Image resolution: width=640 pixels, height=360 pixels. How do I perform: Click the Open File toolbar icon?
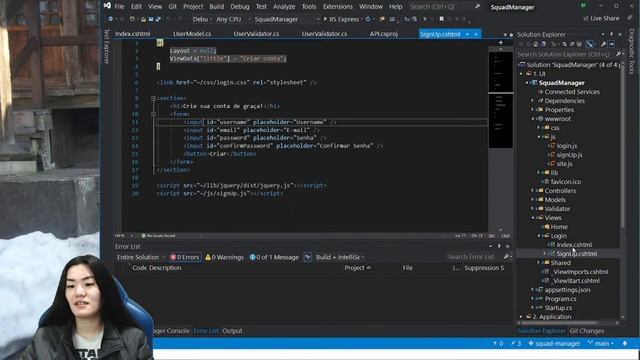[x=143, y=19]
